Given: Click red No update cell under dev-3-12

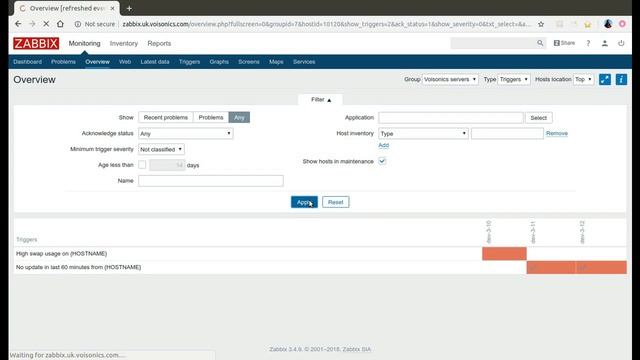Looking at the screenshot, I should 601,267.
